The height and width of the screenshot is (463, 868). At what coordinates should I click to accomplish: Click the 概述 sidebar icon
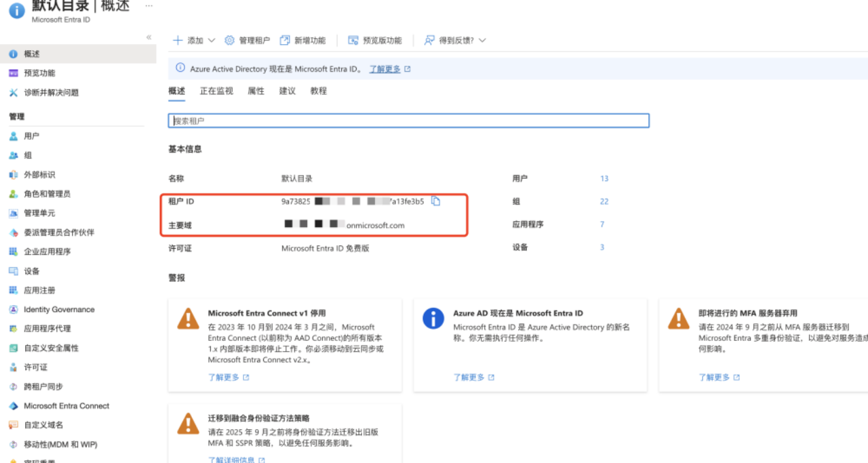13,54
